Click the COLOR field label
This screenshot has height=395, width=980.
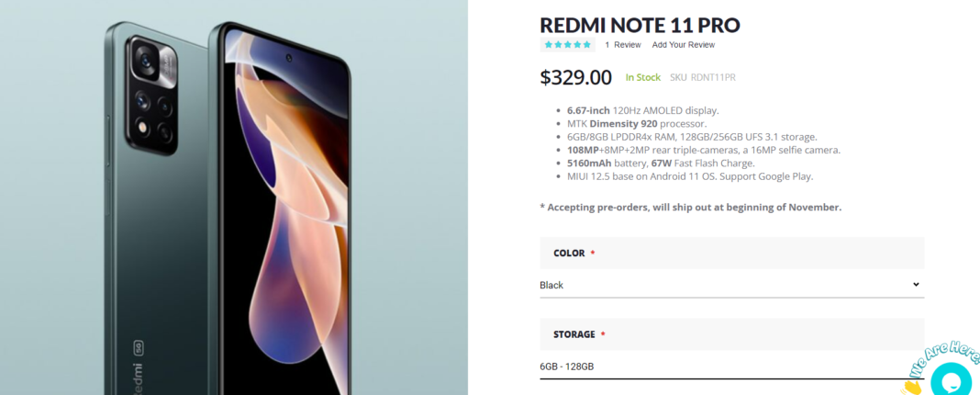(x=569, y=254)
